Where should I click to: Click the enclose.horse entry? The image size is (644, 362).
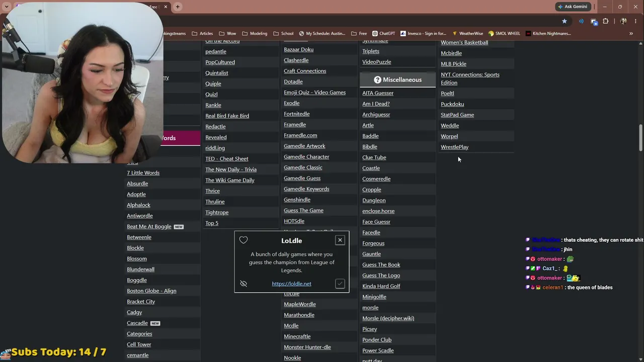pyautogui.click(x=378, y=211)
